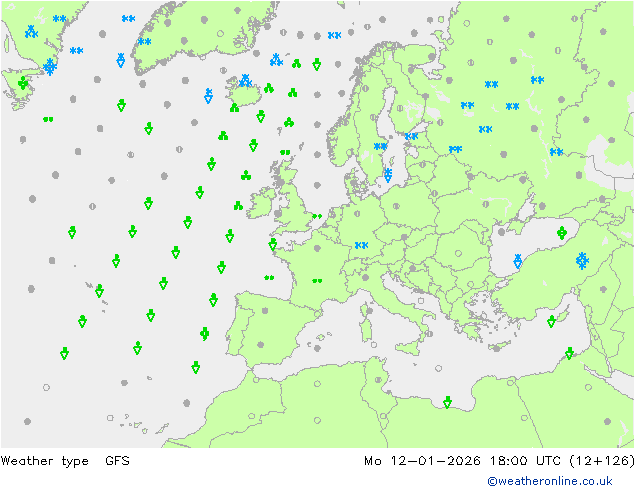The width and height of the screenshot is (634, 490).
Task: Click the drizzle symbol over central France
Action: pyautogui.click(x=317, y=281)
